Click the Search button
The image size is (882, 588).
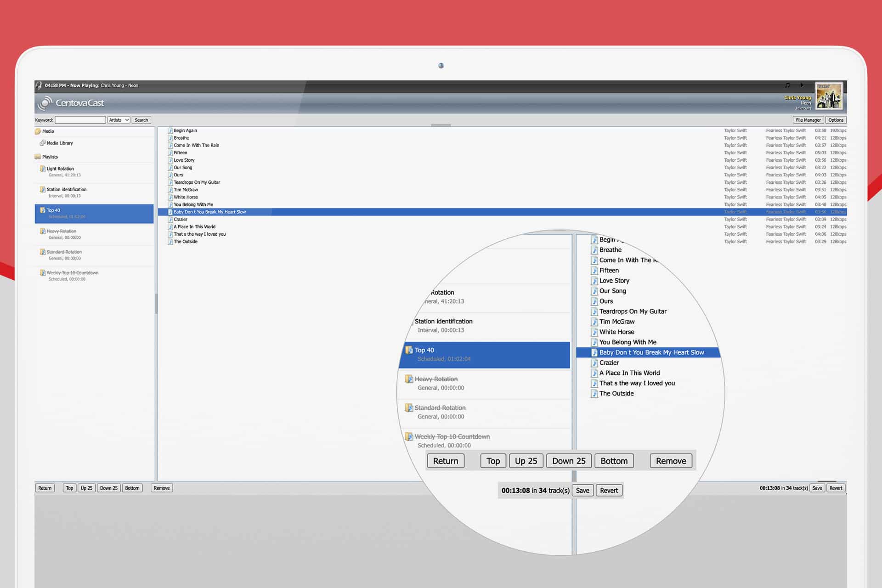(x=141, y=120)
